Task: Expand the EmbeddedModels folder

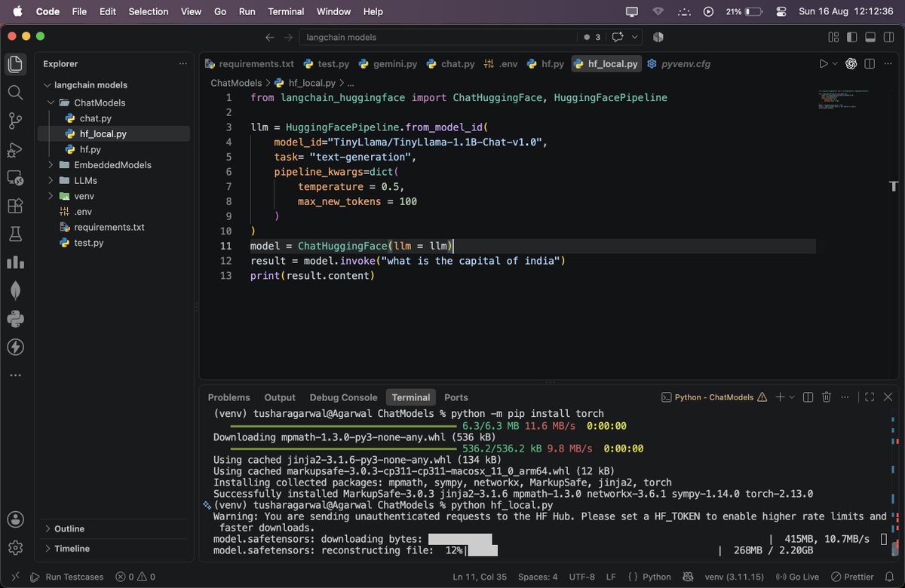Action: click(51, 165)
